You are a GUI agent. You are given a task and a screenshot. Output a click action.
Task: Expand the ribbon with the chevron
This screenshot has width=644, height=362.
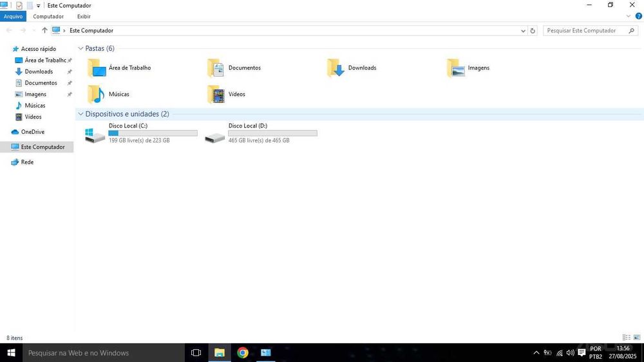pos(629,17)
